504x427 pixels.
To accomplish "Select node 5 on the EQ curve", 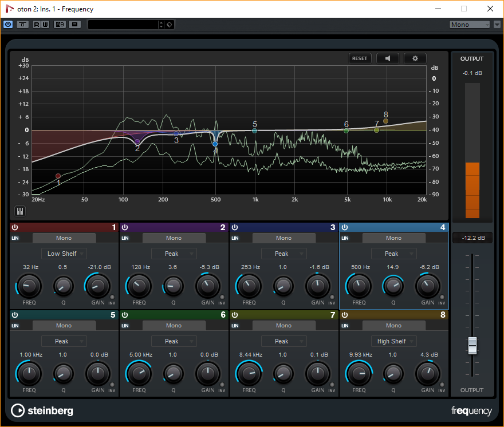I will click(x=254, y=131).
